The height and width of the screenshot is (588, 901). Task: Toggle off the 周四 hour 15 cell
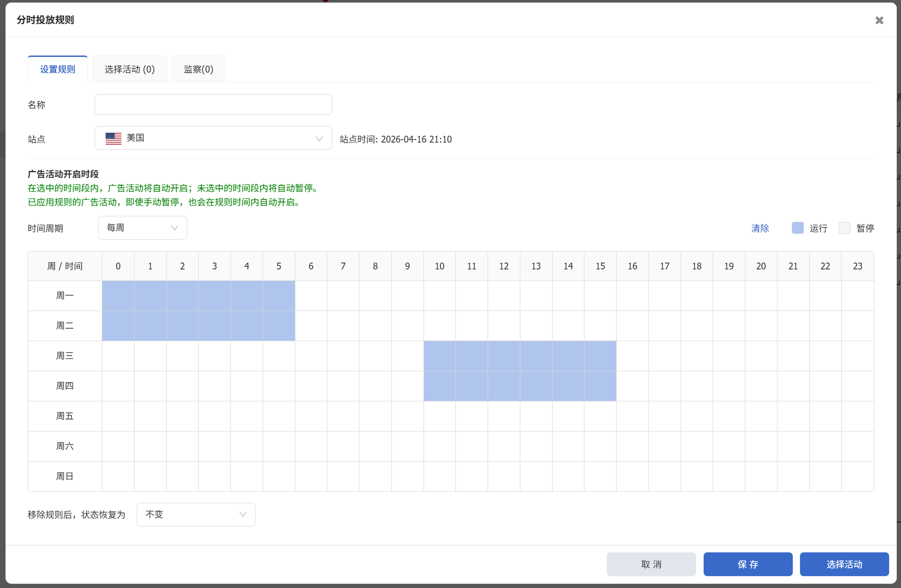600,386
